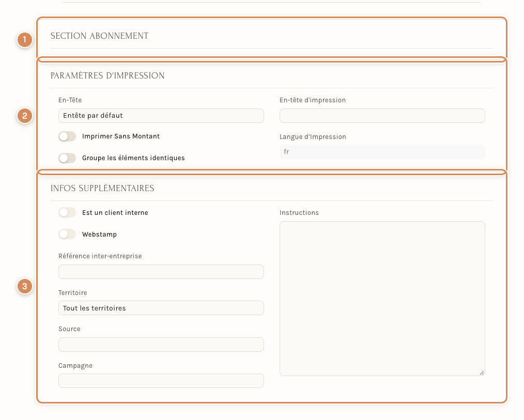Click the Infos supplémentaires section heading
The width and height of the screenshot is (524, 420).
pos(102,188)
